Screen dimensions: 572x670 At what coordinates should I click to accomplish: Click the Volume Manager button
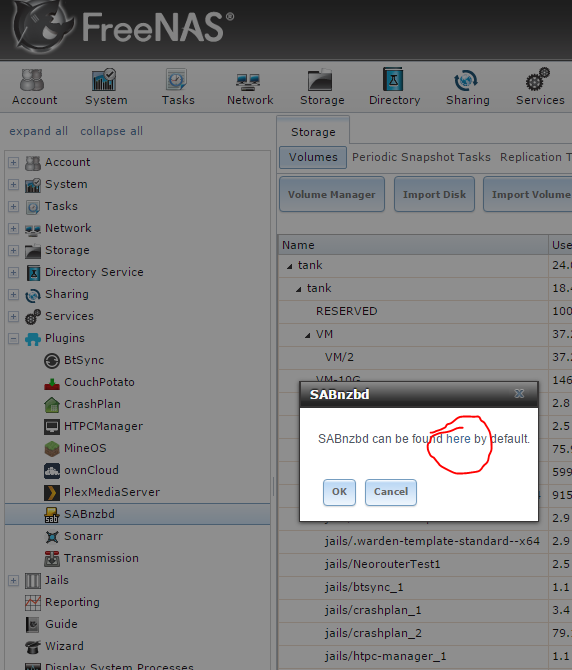pyautogui.click(x=331, y=194)
